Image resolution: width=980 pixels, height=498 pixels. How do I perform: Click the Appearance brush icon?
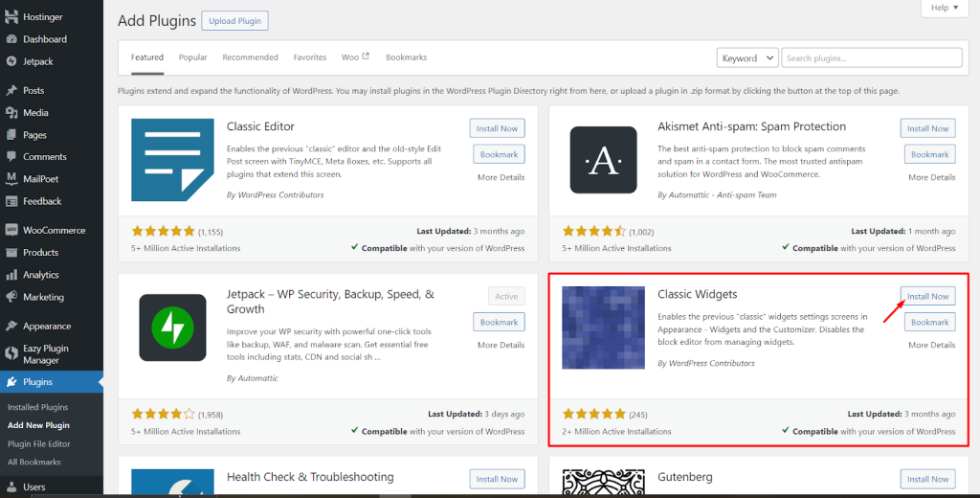11,326
